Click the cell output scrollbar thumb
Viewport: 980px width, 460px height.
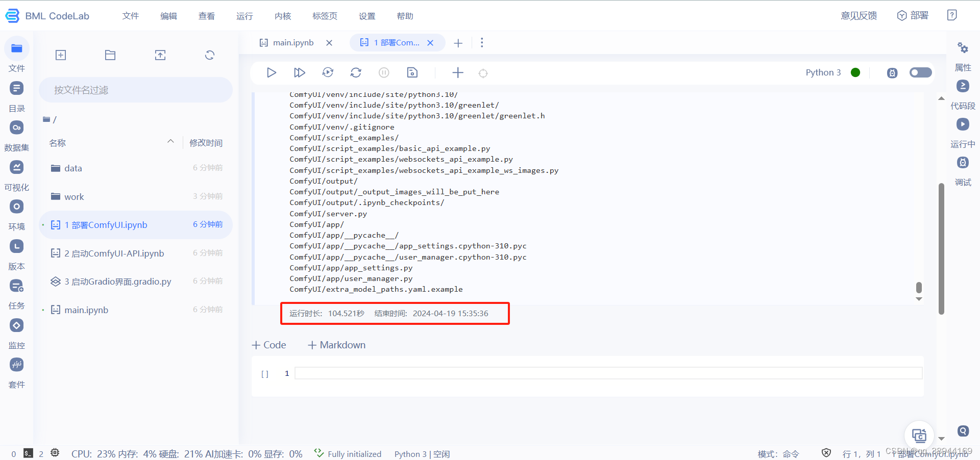(919, 288)
